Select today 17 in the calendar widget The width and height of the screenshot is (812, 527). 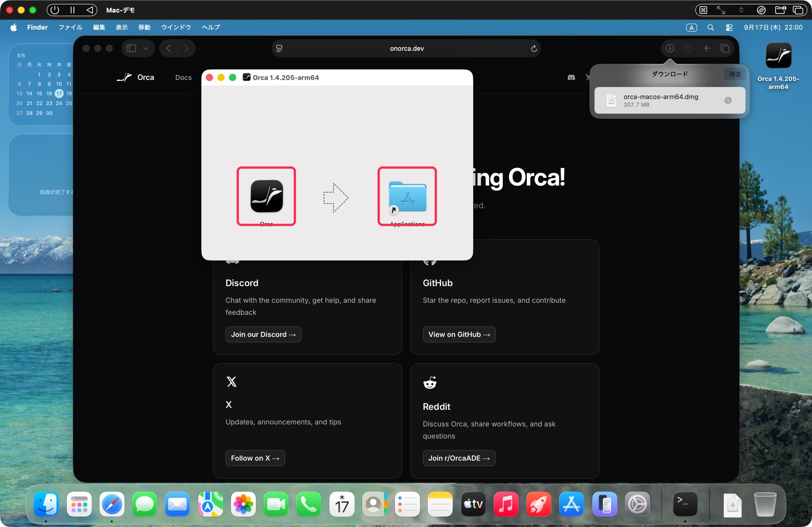[59, 94]
